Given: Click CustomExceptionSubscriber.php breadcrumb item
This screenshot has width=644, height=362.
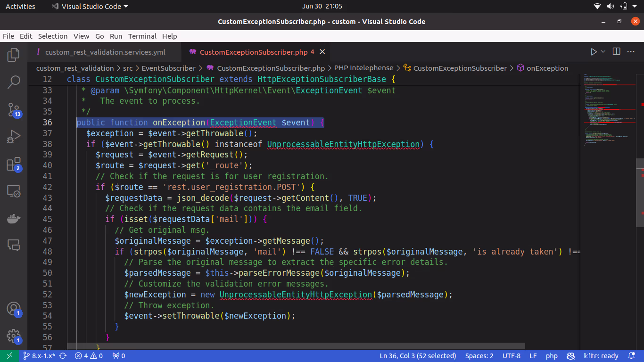Looking at the screenshot, I should pyautogui.click(x=265, y=68).
